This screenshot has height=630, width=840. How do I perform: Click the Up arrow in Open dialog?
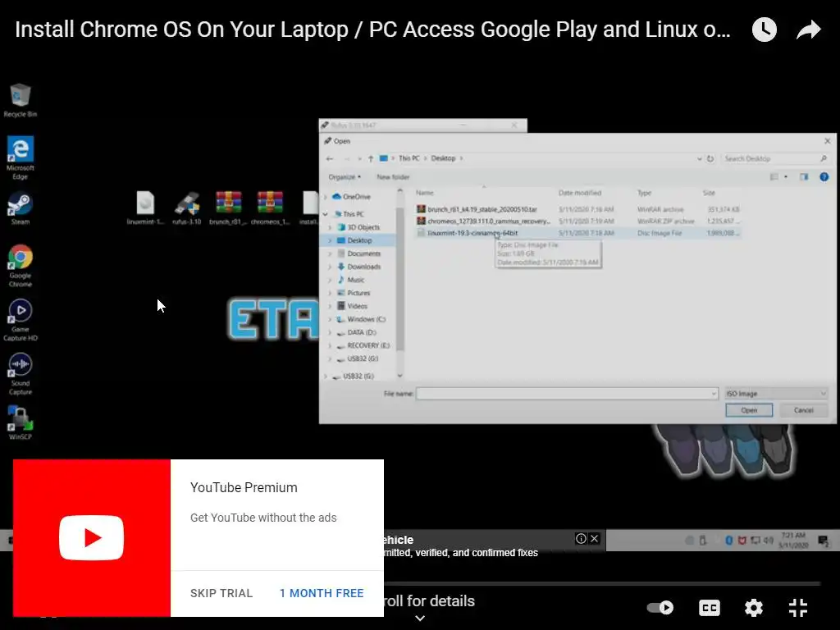point(371,158)
